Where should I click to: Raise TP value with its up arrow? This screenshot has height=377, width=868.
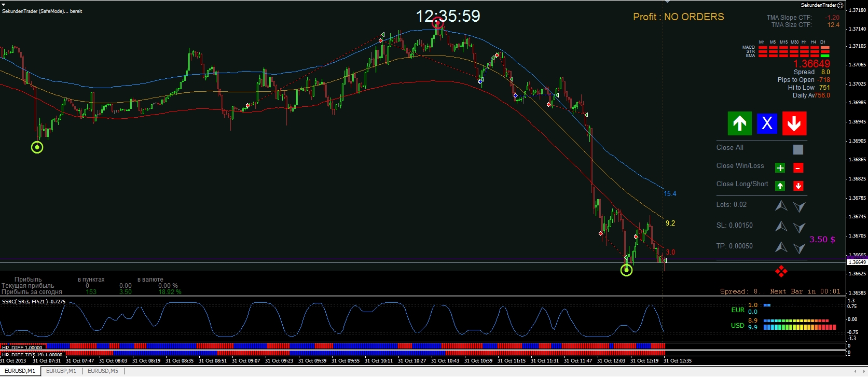coord(781,247)
